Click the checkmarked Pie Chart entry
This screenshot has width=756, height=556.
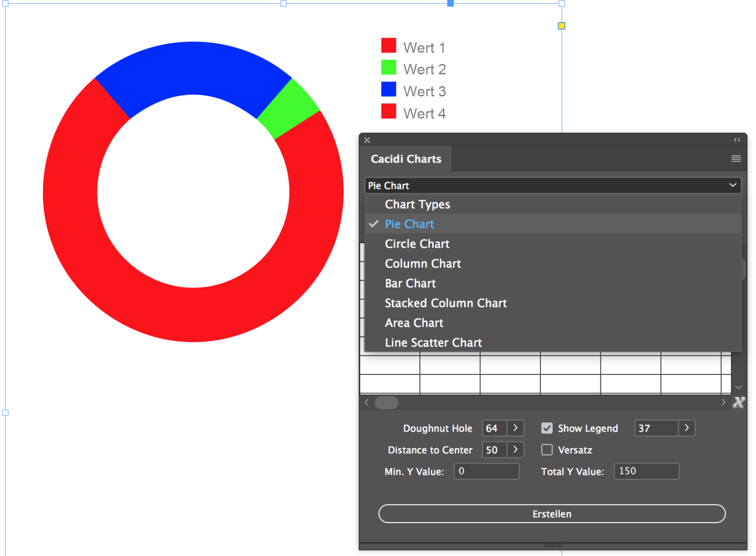(409, 224)
